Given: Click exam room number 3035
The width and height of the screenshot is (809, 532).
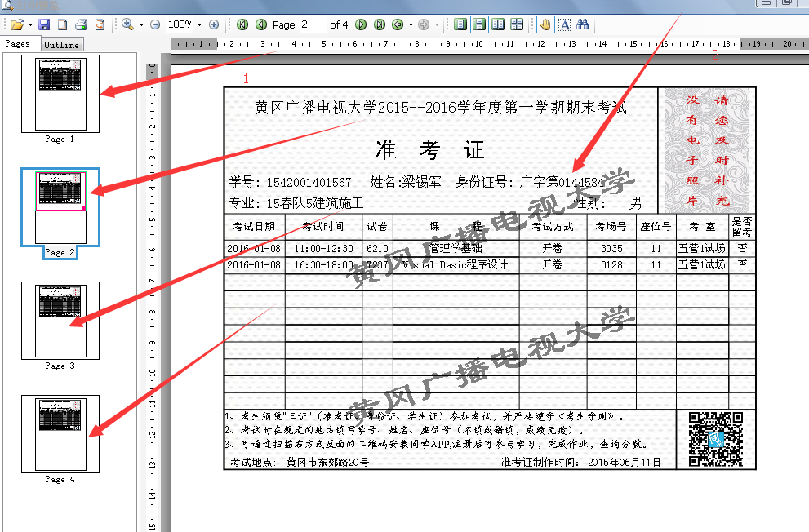Looking at the screenshot, I should (x=611, y=249).
